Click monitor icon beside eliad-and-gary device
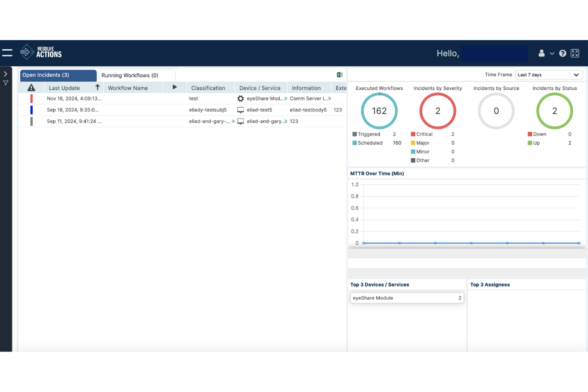Viewport: 588px width, 392px height. [x=241, y=122]
